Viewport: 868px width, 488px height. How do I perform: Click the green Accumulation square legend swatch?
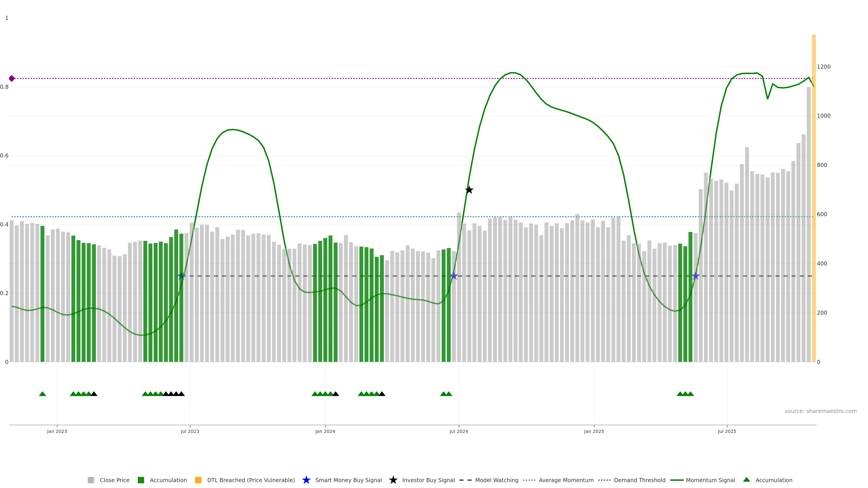click(141, 480)
